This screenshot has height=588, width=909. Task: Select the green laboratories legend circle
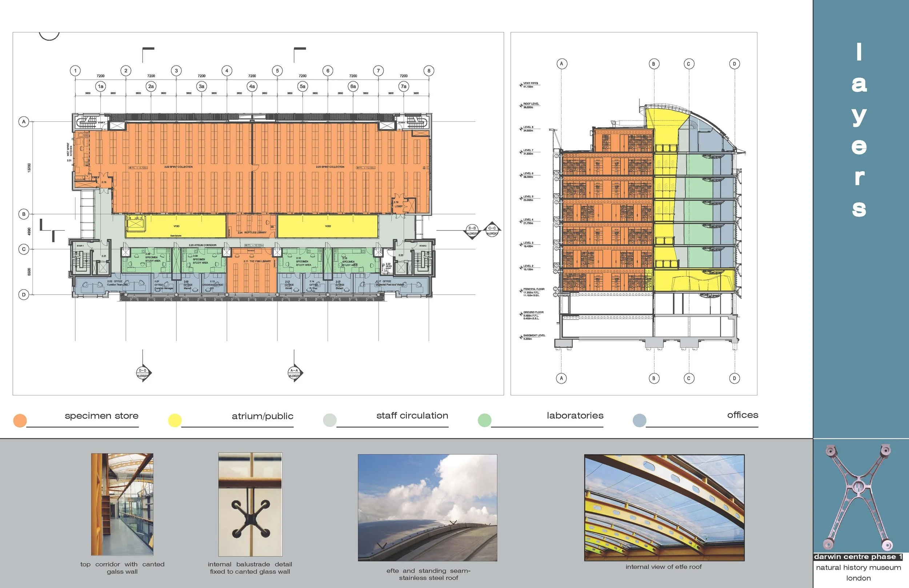point(484,420)
